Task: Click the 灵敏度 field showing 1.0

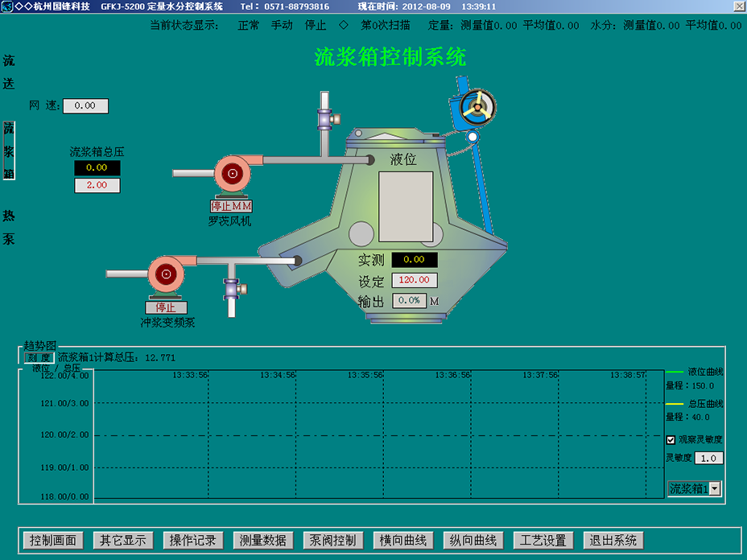Action: point(708,458)
